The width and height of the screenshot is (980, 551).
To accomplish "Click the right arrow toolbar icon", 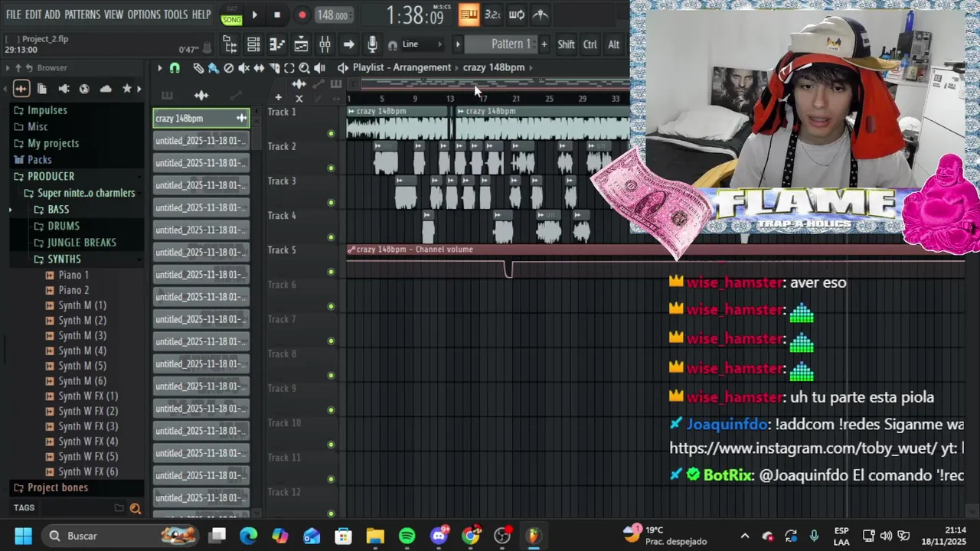I will 348,44.
